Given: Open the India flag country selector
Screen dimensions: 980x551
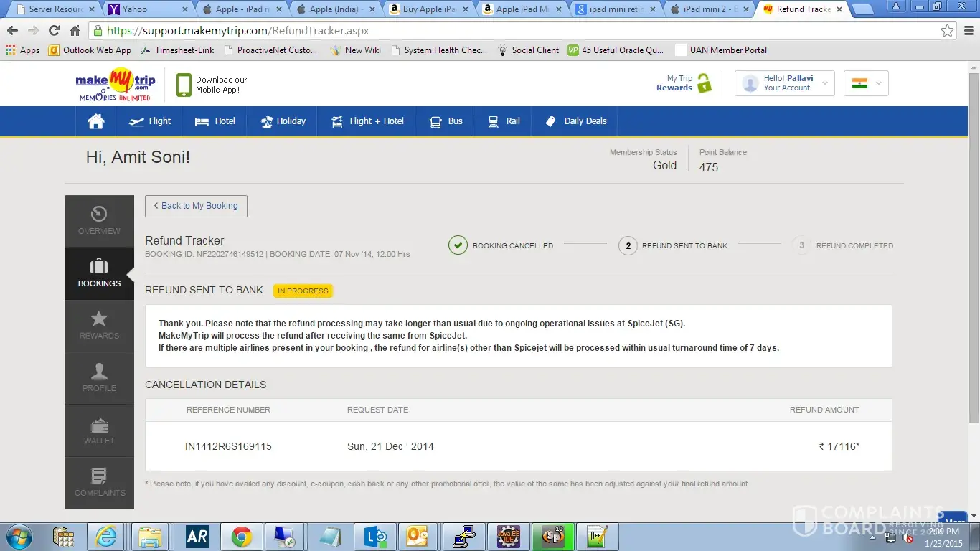Looking at the screenshot, I should coord(866,83).
